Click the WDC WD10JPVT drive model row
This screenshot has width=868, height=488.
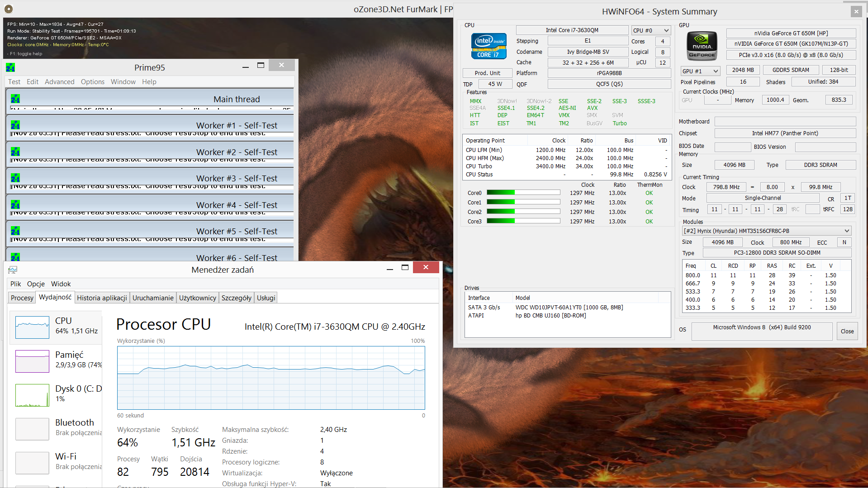[568, 308]
